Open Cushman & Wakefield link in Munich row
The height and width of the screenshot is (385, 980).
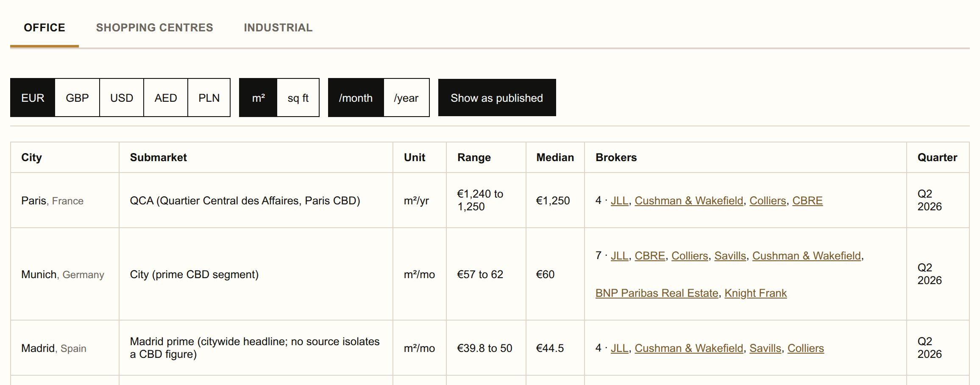[x=807, y=256]
